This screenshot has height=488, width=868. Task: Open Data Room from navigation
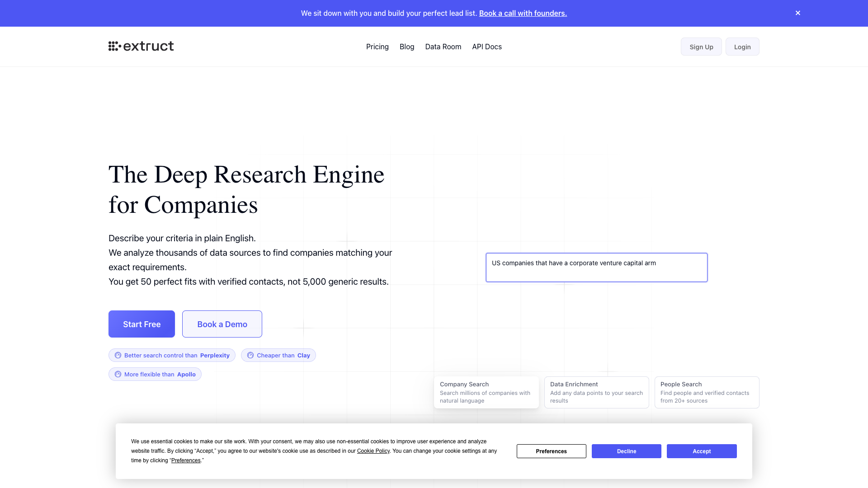coord(443,47)
